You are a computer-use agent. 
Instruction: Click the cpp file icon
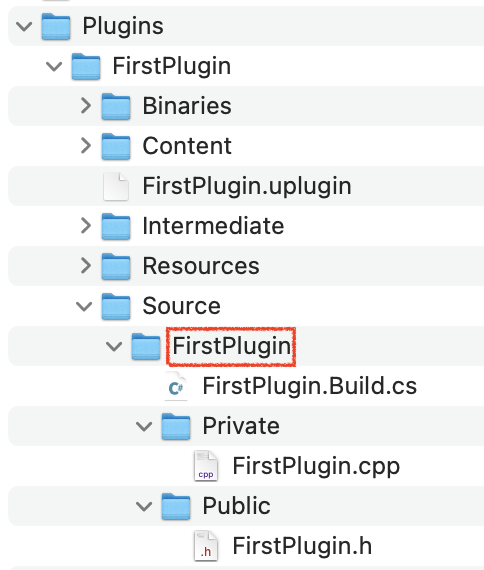point(206,466)
